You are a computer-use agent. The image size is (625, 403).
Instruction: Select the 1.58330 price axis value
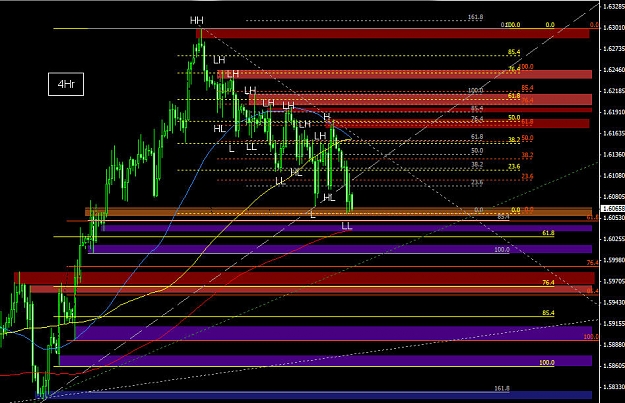(x=613, y=387)
